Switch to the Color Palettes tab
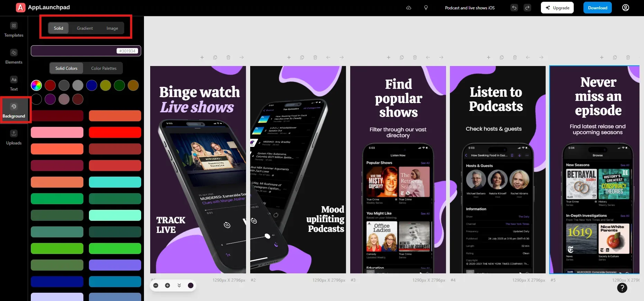Image resolution: width=644 pixels, height=301 pixels. point(104,68)
